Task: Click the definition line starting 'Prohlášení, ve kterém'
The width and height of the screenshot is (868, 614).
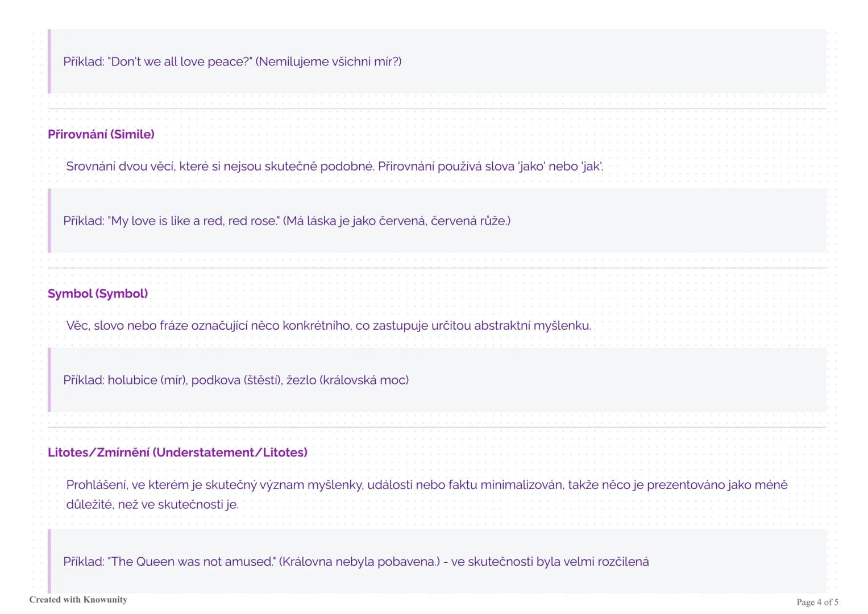Action: [x=427, y=484]
